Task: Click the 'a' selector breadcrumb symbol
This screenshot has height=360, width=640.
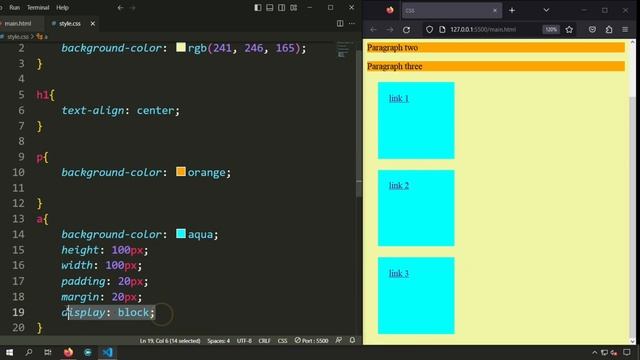Action: click(42, 37)
